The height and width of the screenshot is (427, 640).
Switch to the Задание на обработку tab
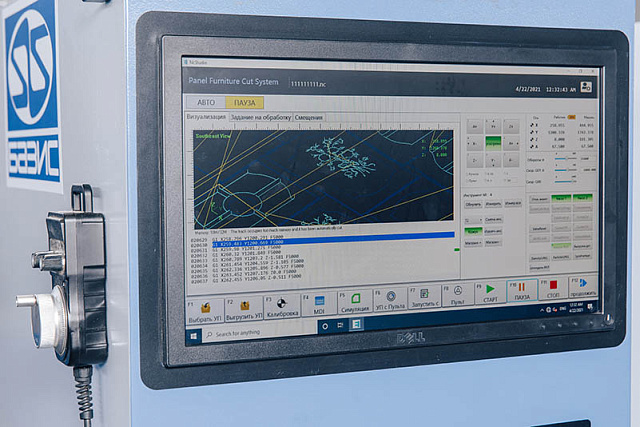coord(260,118)
